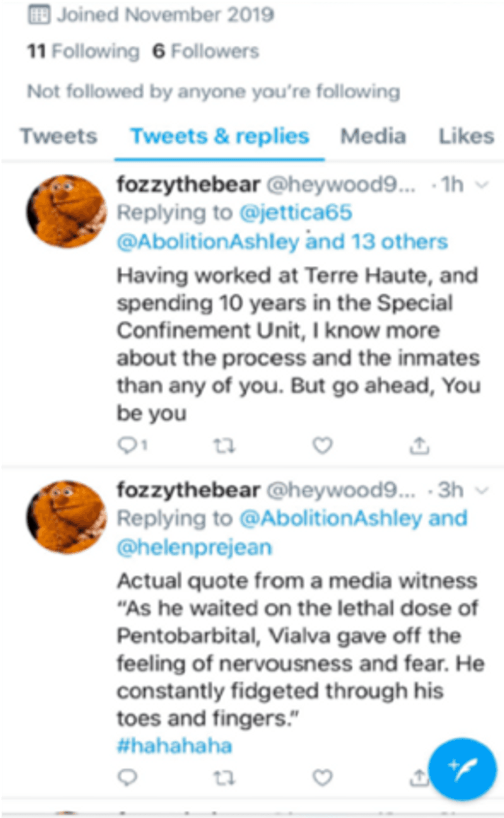Open the @helenprejean mention link

click(x=194, y=547)
